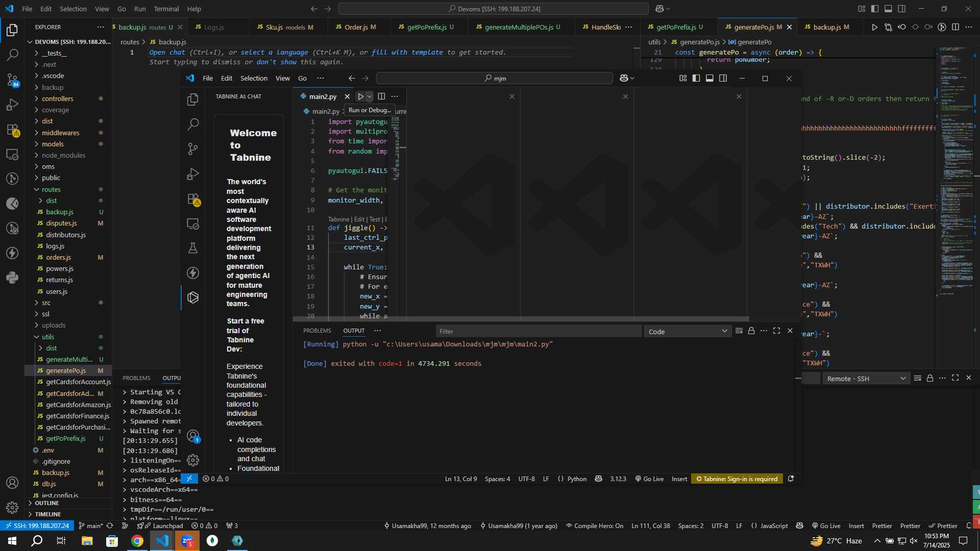
Task: Open Windows Start menu
Action: (x=12, y=541)
